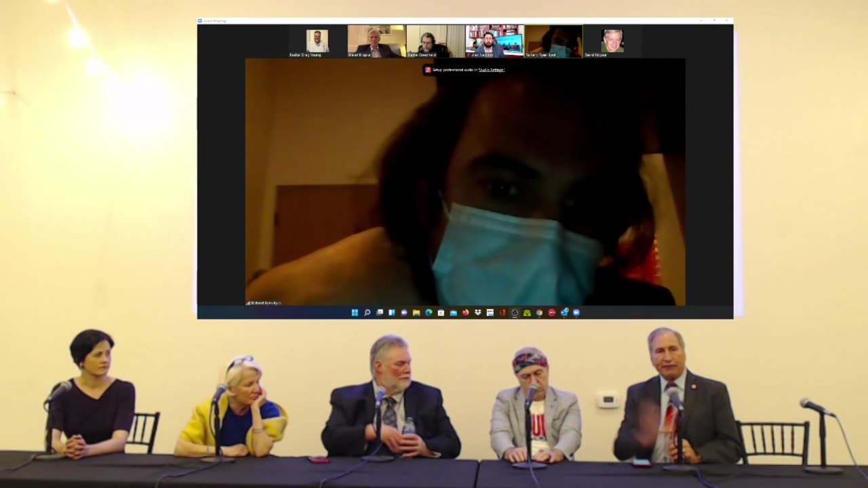
Task: Click Zoom Meeting window title
Action: point(215,21)
